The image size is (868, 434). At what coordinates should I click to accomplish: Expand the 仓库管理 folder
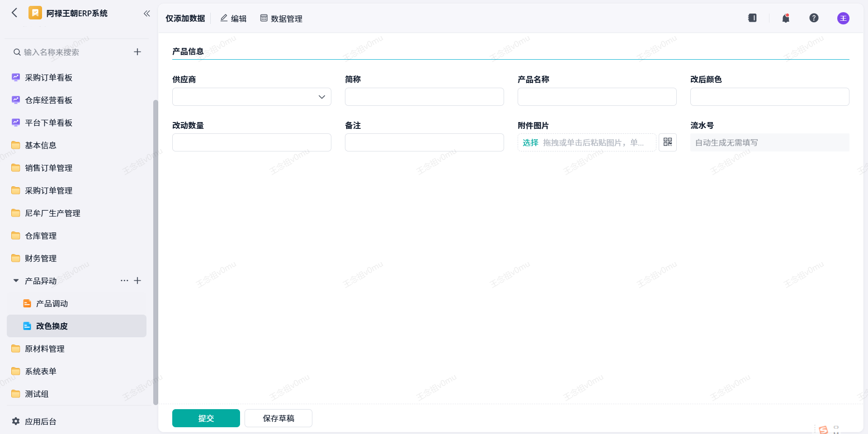(x=77, y=236)
